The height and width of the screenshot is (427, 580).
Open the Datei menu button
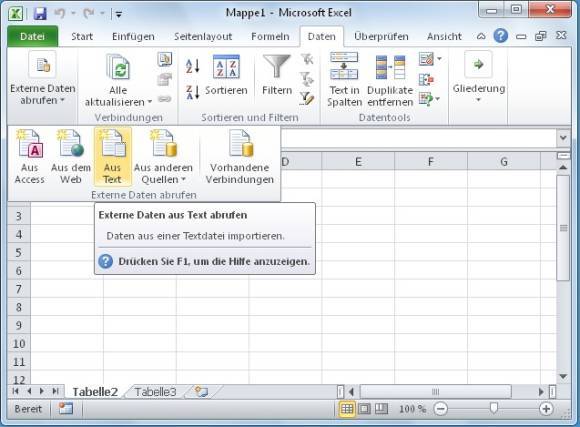click(33, 36)
